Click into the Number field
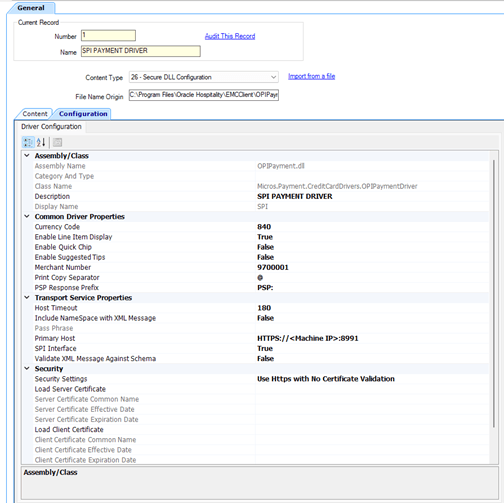504x503 pixels. click(108, 35)
